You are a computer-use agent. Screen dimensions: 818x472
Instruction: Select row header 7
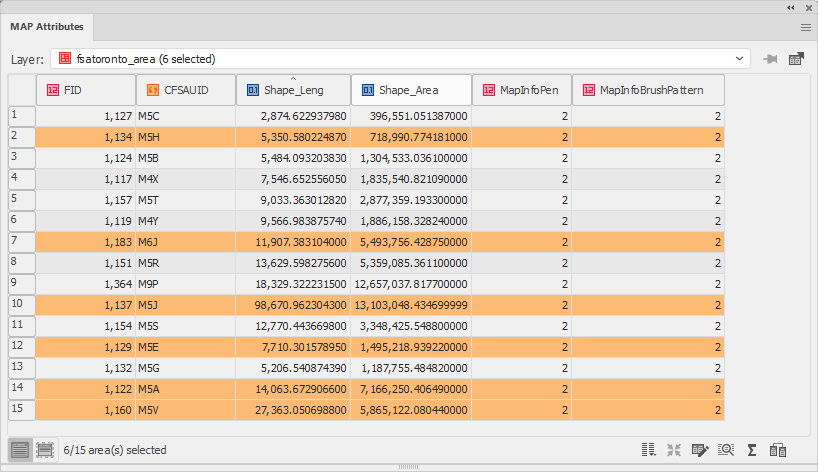22,242
